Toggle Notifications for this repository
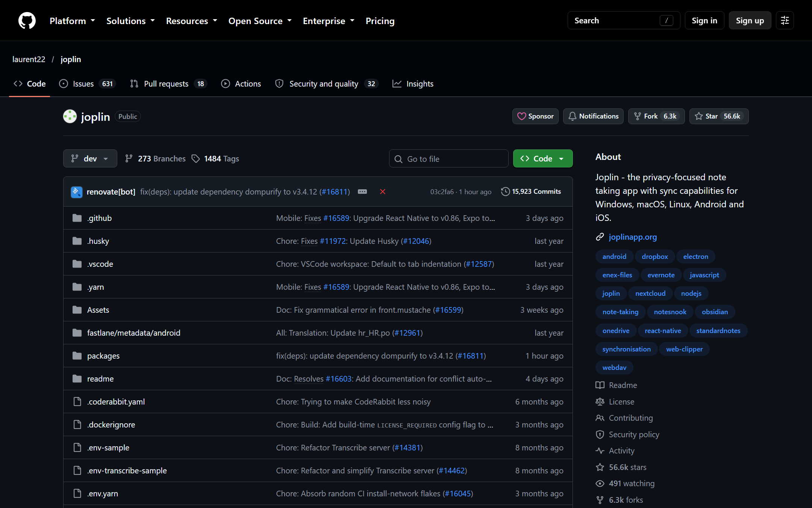This screenshot has height=508, width=812. (x=593, y=116)
